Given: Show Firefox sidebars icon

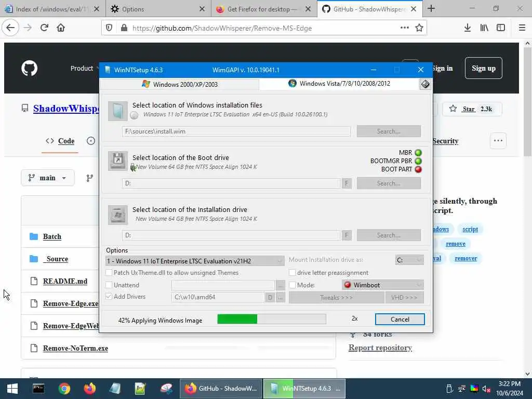Looking at the screenshot, I should click(501, 28).
